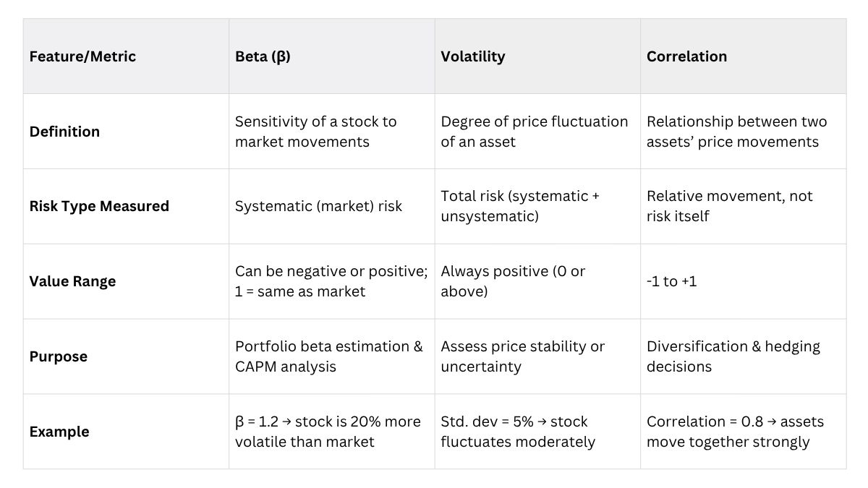
Task: Click the 'β = 1.2' example cell
Action: (328, 432)
